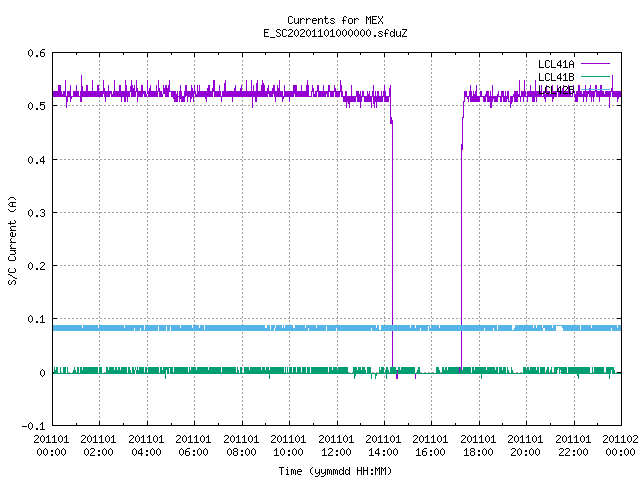Screen dimensions: 640x480
Task: Click the 201101 22:00 x-axis tick label
Action: 573,446
